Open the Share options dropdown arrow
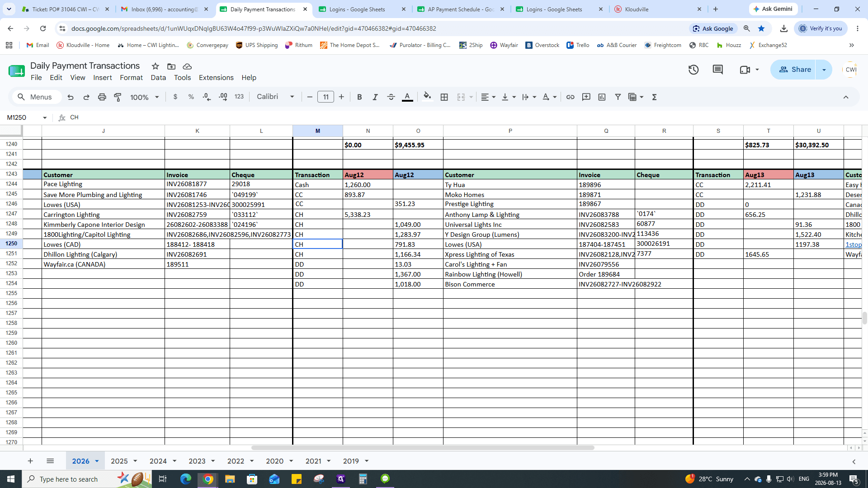The width and height of the screenshot is (868, 488). coord(824,70)
